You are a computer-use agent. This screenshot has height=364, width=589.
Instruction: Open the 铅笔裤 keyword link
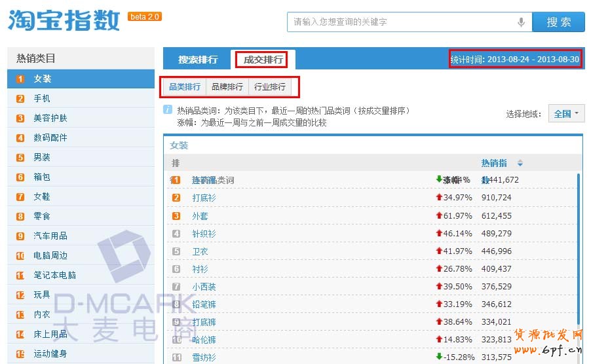(204, 304)
